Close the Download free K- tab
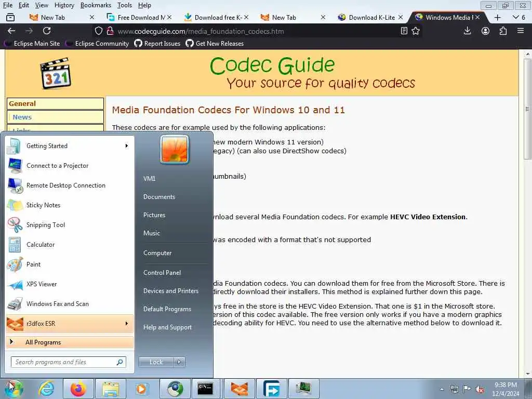Screen dimensions: 532x399 (x=246, y=17)
